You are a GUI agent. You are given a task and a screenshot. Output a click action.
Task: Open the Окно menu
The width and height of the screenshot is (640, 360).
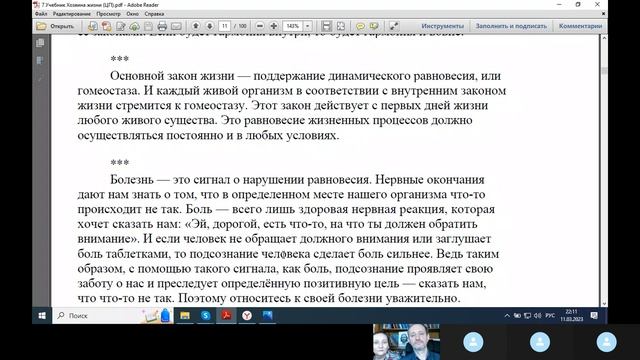(132, 14)
